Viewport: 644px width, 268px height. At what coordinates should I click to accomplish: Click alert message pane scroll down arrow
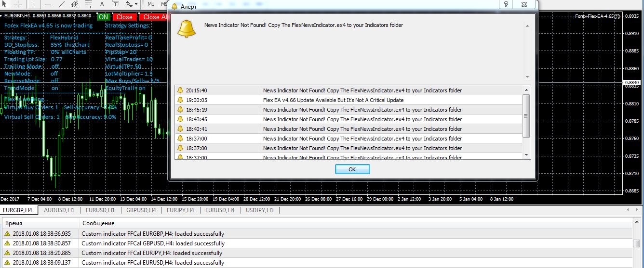tap(526, 77)
